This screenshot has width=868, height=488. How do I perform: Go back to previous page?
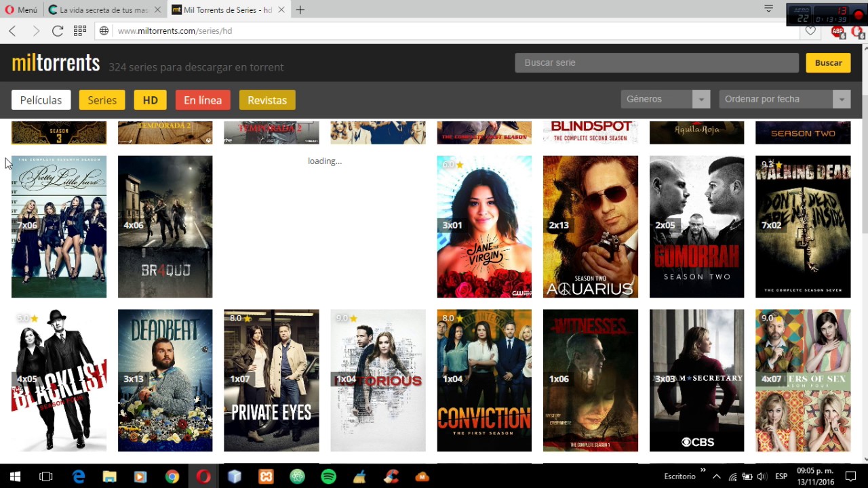click(12, 31)
